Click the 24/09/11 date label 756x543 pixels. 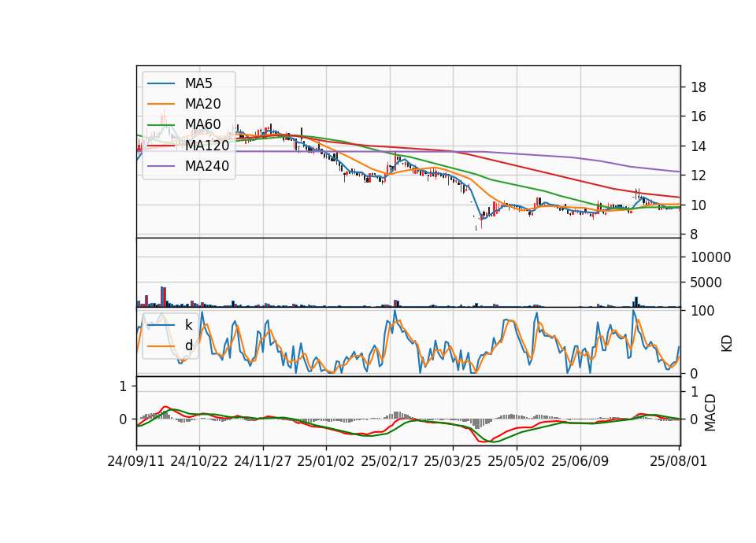click(136, 461)
